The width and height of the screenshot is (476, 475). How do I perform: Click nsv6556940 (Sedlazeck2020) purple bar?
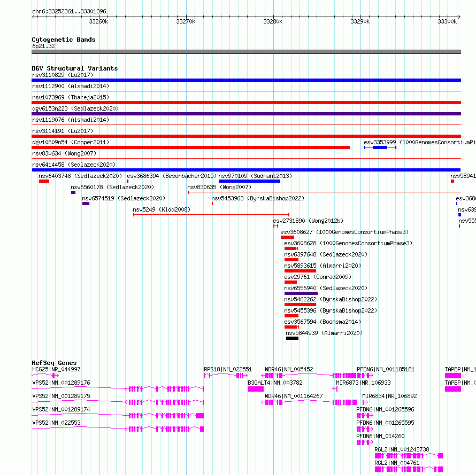(x=301, y=293)
